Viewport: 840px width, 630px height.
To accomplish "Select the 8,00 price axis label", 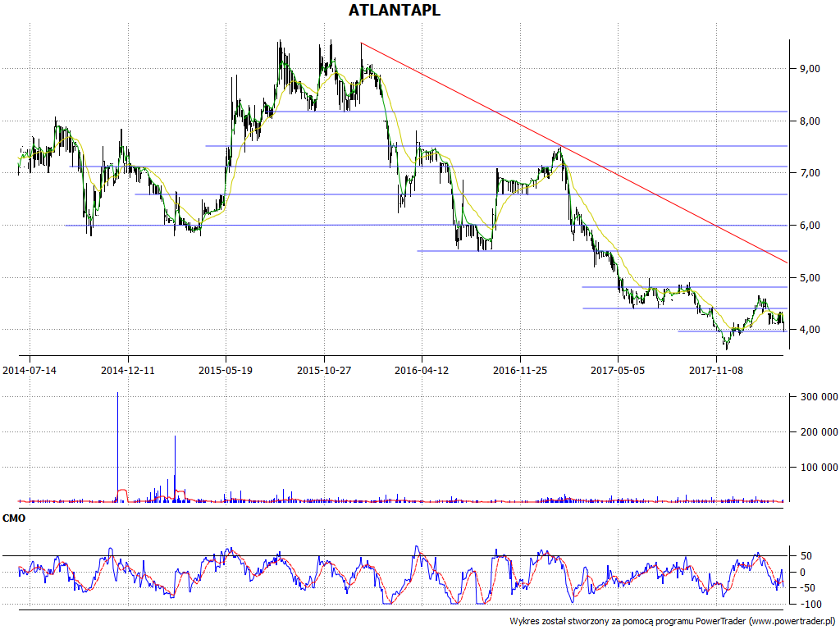I will coord(810,121).
